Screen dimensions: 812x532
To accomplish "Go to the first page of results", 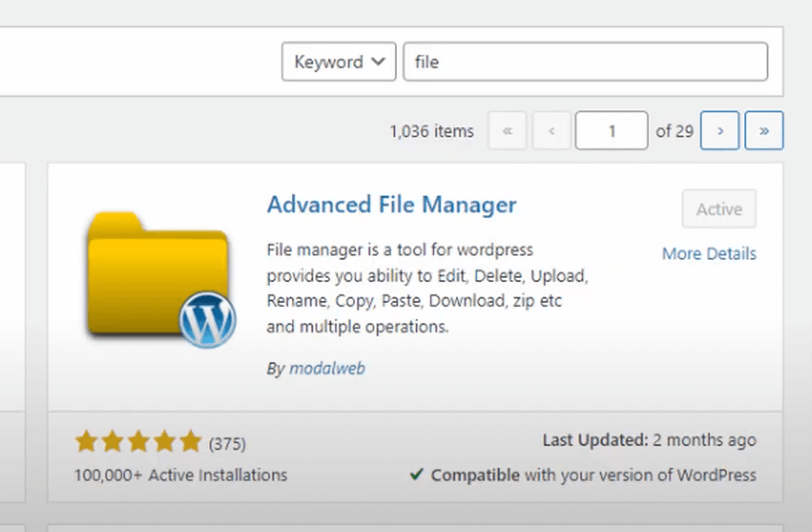I will point(507,131).
